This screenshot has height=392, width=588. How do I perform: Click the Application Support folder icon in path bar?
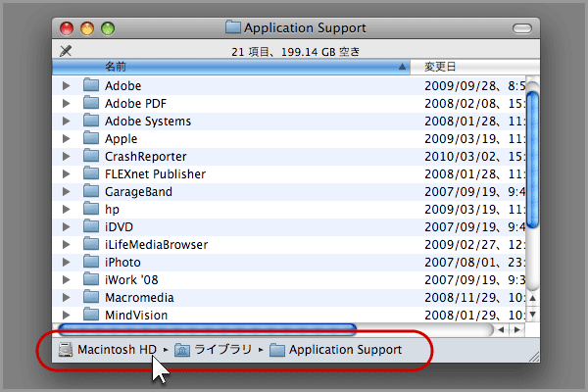point(276,350)
